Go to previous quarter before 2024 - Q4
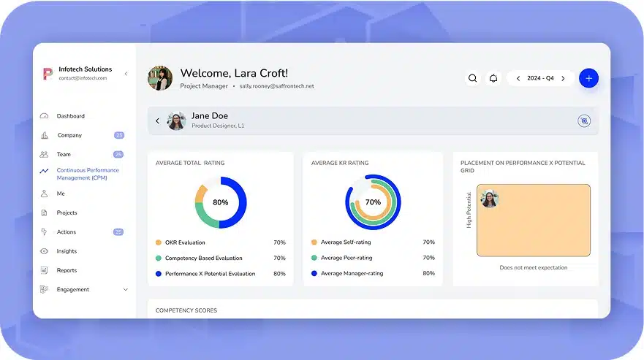644x360 pixels. [x=518, y=78]
